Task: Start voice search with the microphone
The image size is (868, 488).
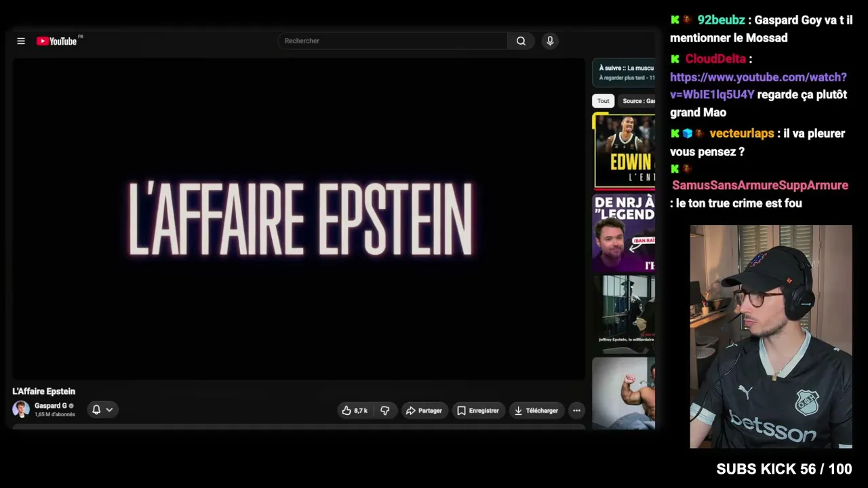Action: tap(550, 41)
